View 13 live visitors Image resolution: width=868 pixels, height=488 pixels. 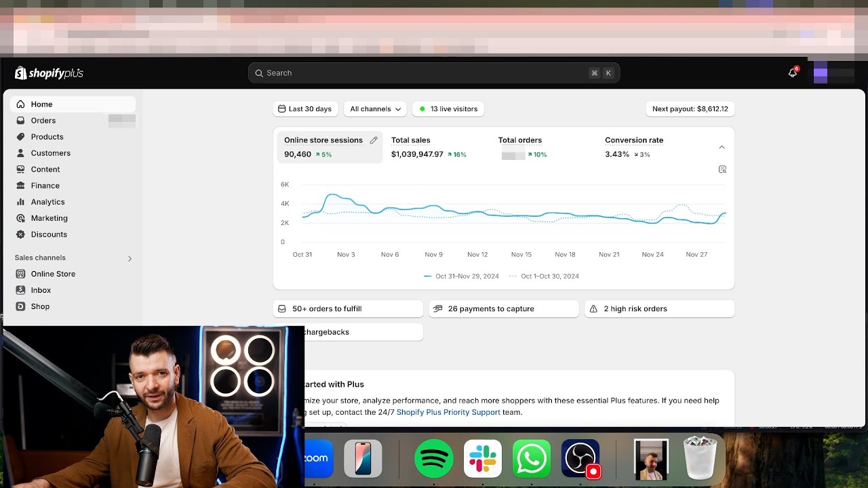[448, 109]
